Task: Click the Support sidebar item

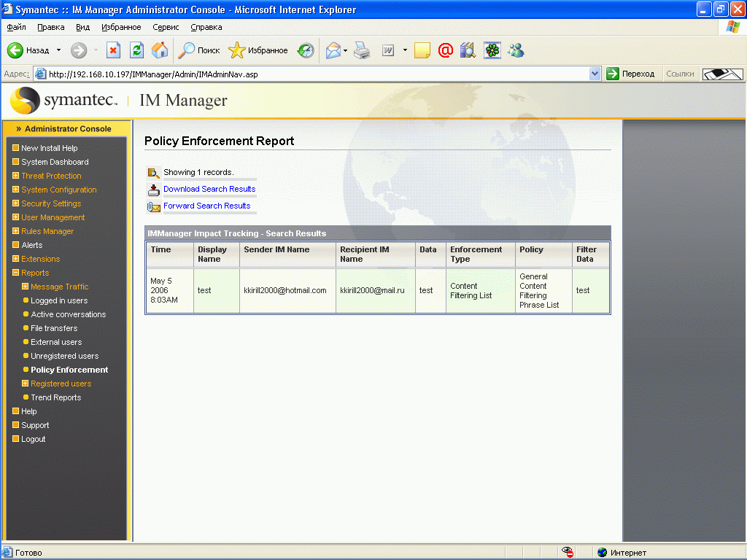Action: coord(35,425)
